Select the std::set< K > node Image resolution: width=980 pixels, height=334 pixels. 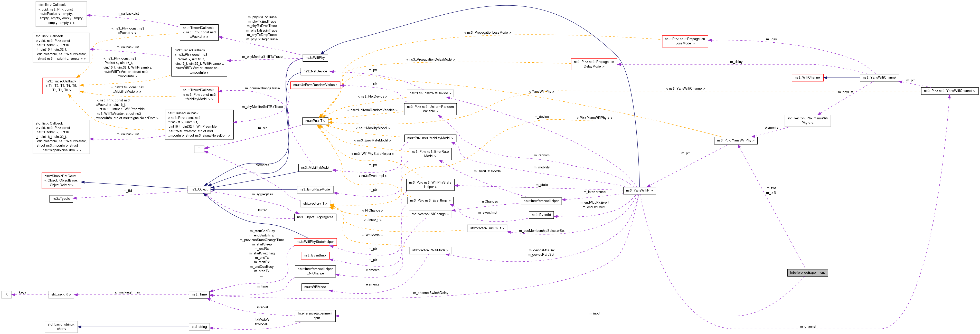coord(61,294)
